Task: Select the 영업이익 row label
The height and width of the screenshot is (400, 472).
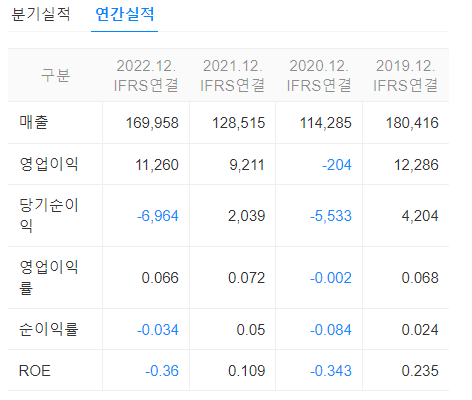Action: pos(49,164)
